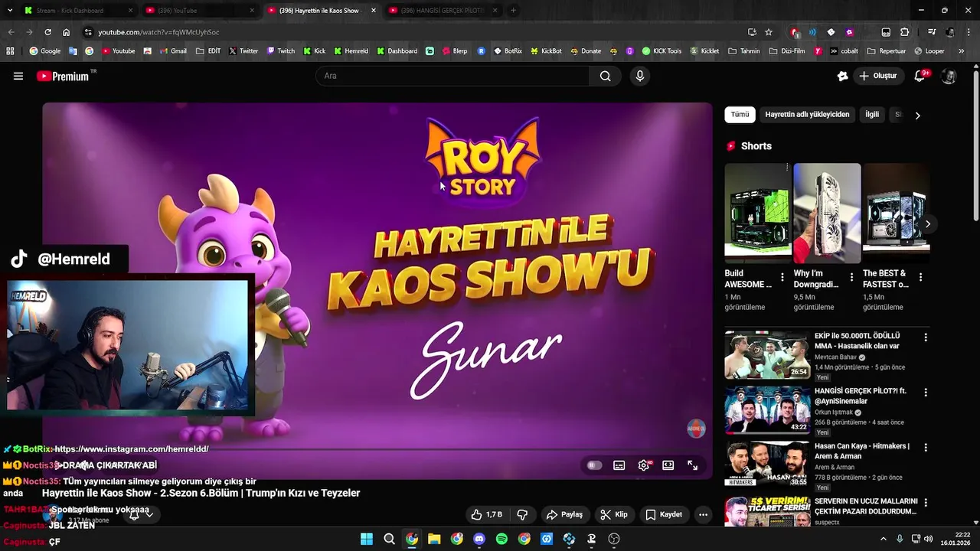Open the Oluştur create menu
The width and height of the screenshot is (980, 551).
tap(877, 76)
